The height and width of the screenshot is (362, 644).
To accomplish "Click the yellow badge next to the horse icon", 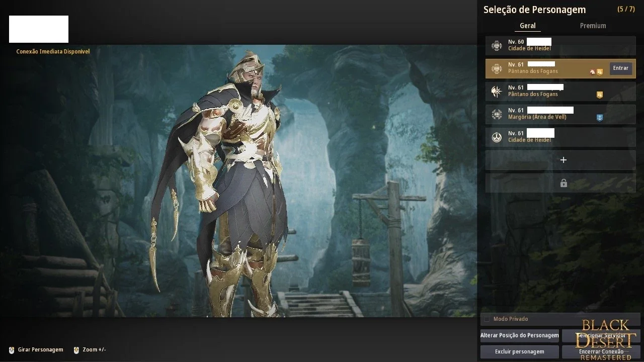I will coord(600,72).
